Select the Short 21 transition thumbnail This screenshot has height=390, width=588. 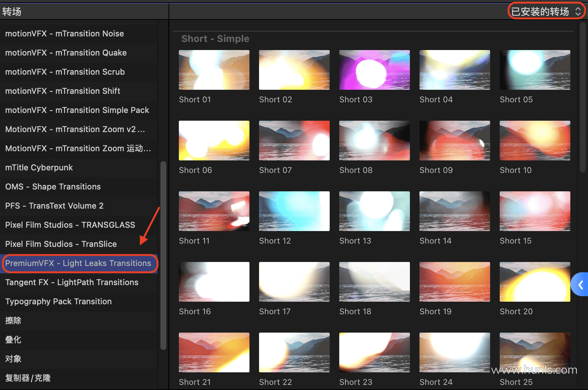[x=214, y=352]
